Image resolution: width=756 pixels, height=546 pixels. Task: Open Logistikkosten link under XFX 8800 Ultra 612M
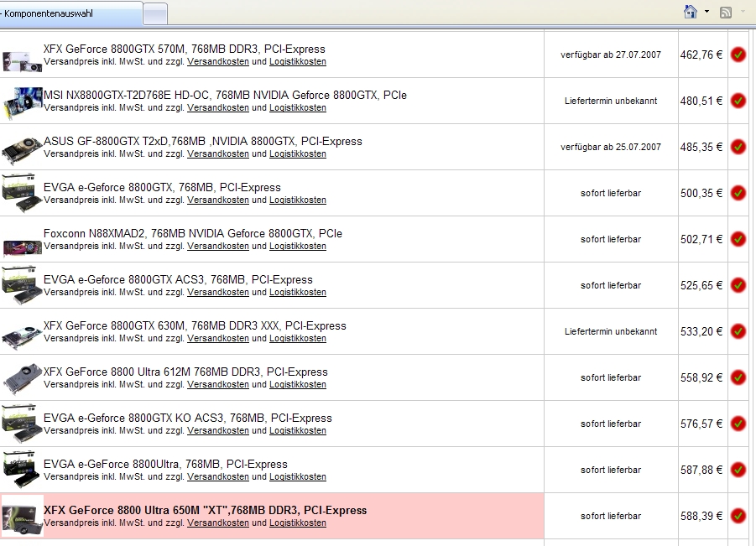(x=298, y=385)
